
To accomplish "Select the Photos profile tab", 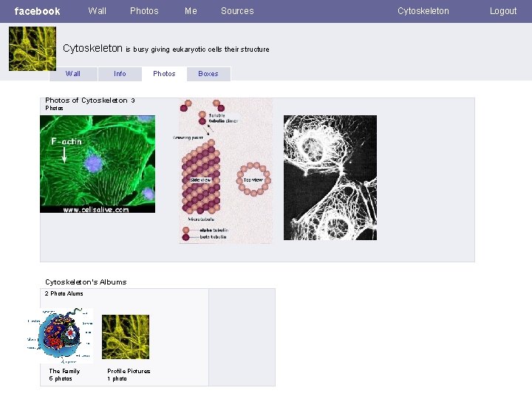I will click(164, 74).
